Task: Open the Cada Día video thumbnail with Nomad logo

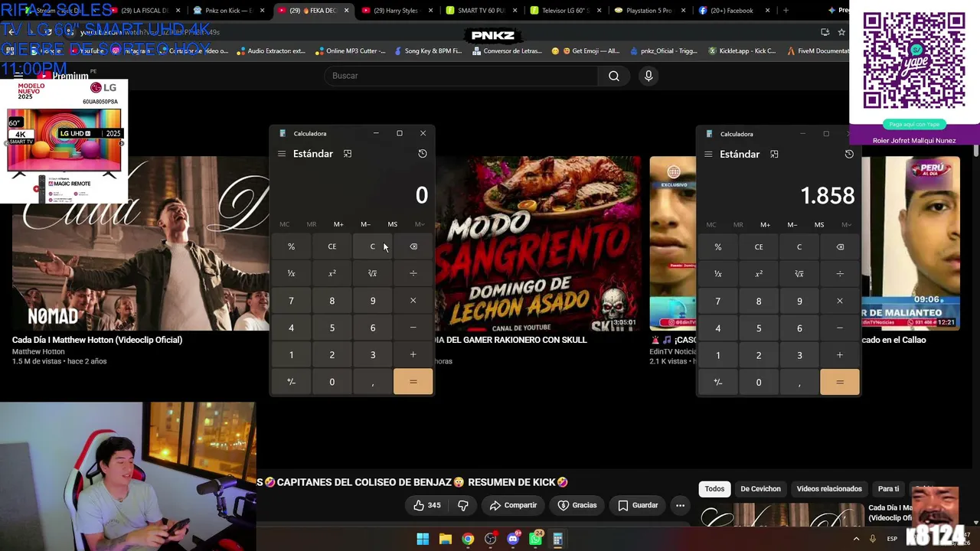Action: click(141, 243)
